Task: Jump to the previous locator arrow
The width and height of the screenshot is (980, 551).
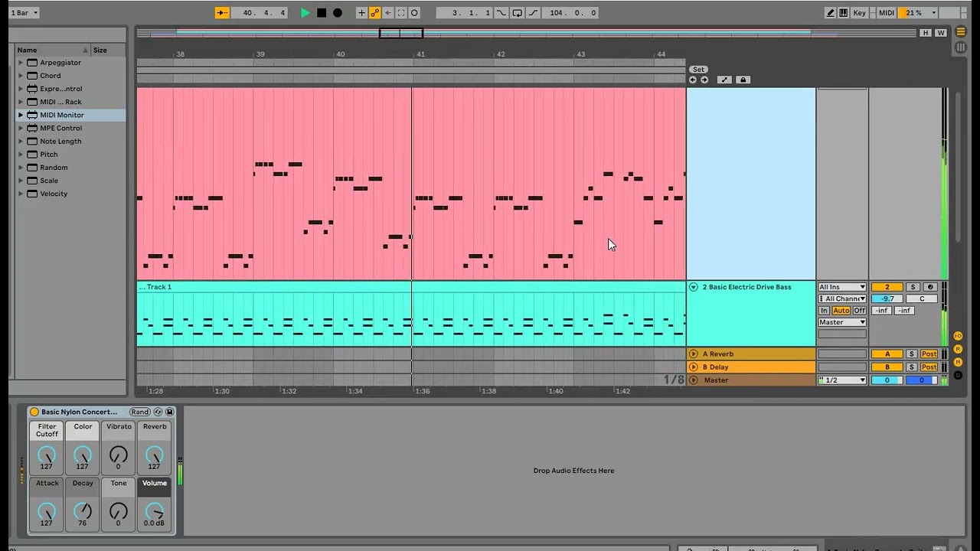Action: pos(693,80)
